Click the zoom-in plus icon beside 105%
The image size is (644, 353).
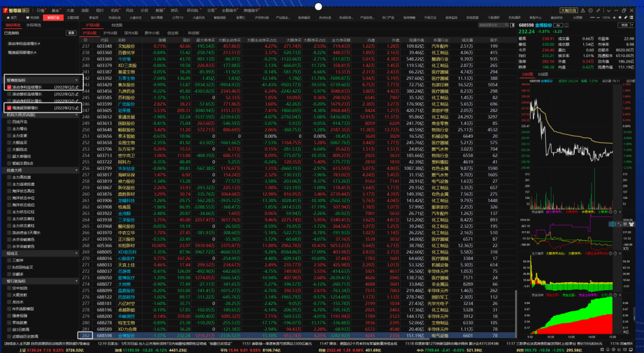(x=614, y=17)
